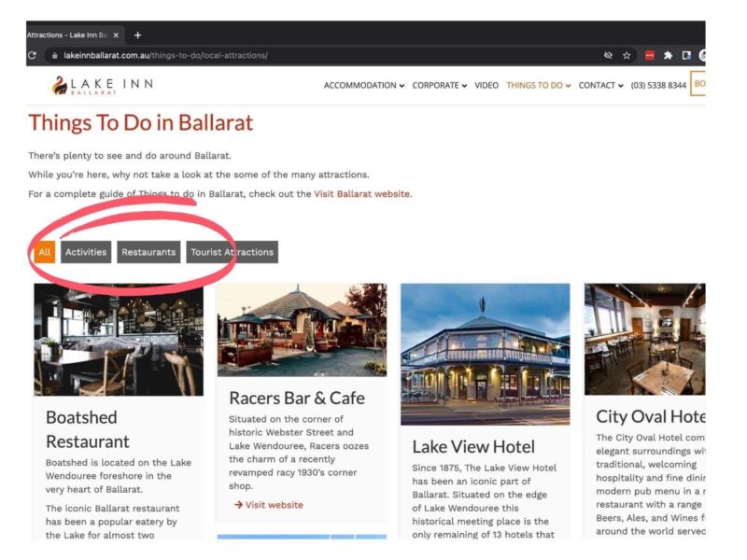
Task: Click the City Oval Hotel heading
Action: [651, 416]
